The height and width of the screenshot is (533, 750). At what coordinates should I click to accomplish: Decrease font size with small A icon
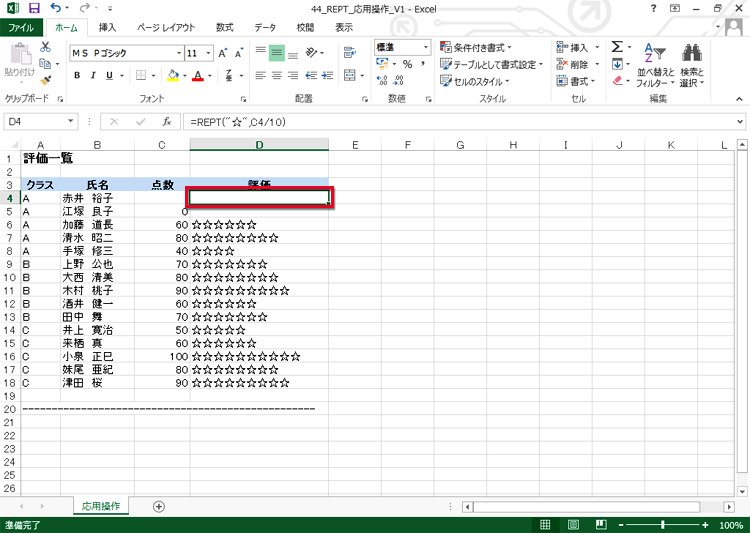[239, 53]
